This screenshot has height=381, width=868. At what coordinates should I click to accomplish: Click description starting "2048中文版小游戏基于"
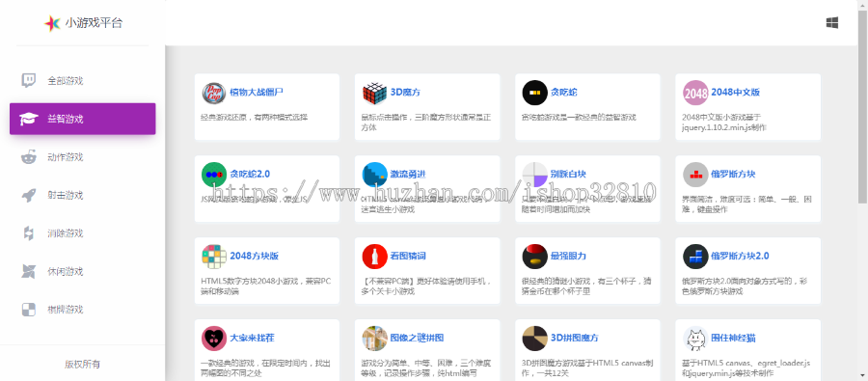pos(724,122)
